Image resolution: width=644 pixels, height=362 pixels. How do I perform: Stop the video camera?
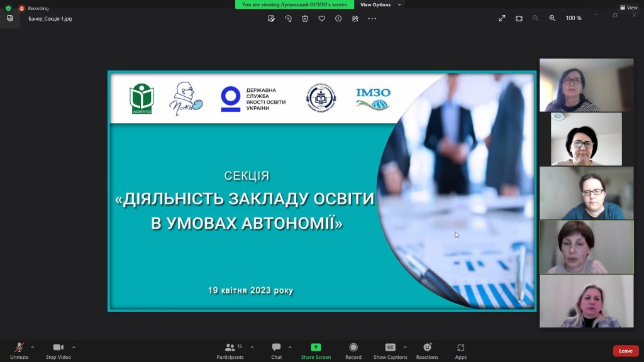[58, 350]
